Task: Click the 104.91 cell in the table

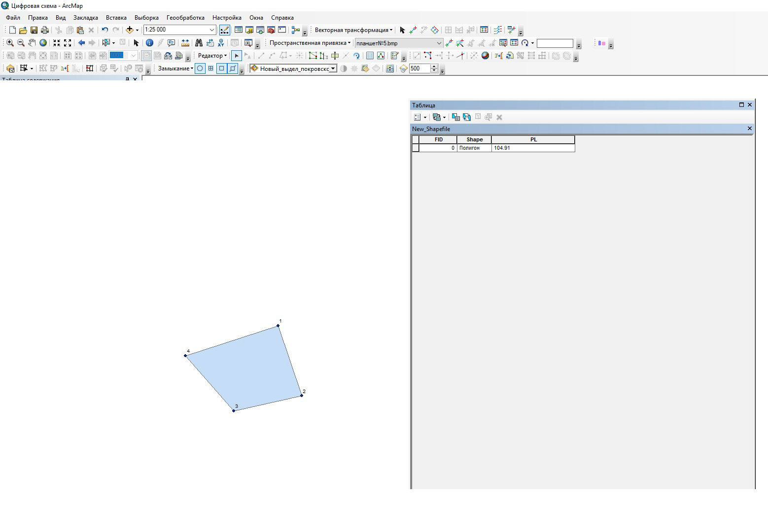Action: (533, 148)
